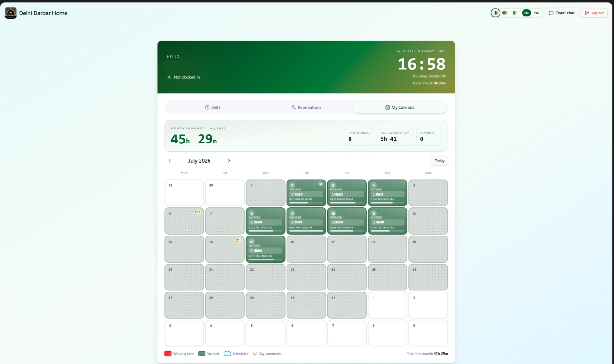This screenshot has width=614, height=364.
Task: Click the Planned stat card
Action: 429,137
